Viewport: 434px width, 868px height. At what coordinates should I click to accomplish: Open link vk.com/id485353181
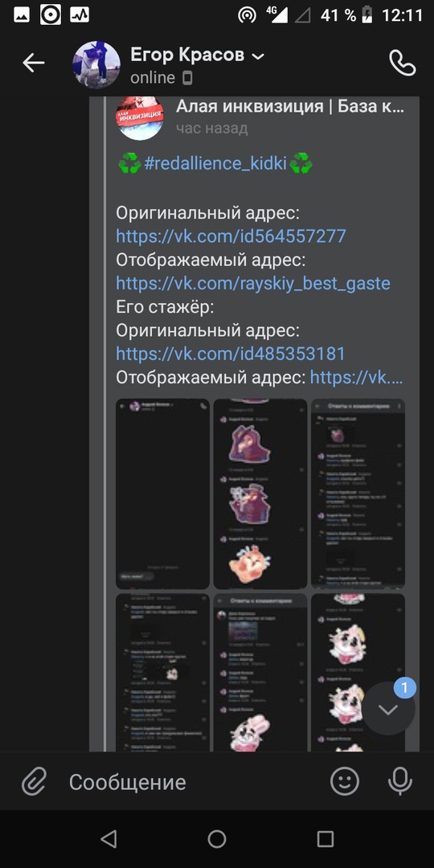point(231,354)
